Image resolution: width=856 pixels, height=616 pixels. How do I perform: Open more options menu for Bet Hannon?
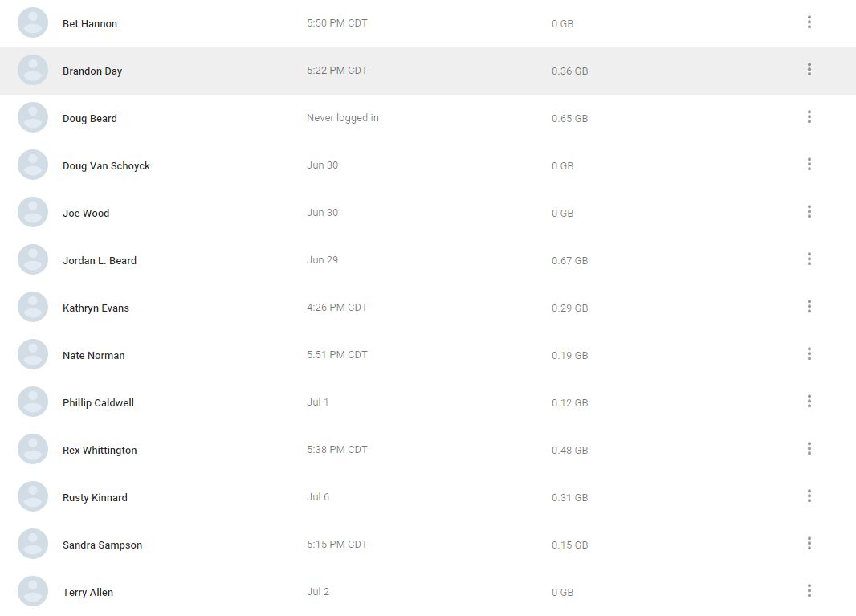(x=809, y=22)
